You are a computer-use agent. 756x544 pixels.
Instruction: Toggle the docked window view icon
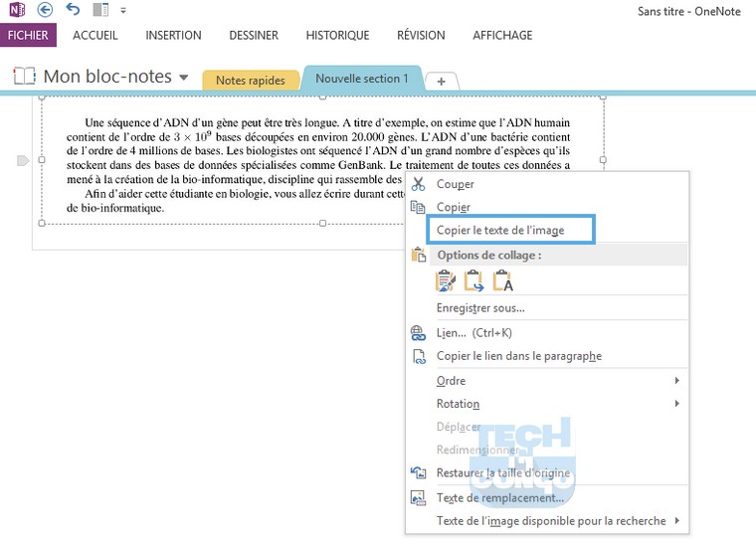coord(100,10)
